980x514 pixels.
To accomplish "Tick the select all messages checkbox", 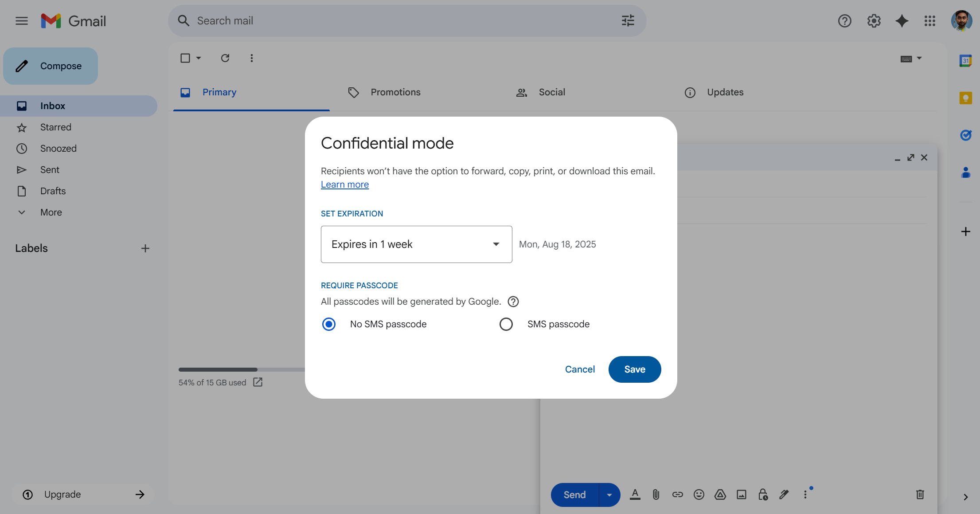I will click(x=185, y=58).
